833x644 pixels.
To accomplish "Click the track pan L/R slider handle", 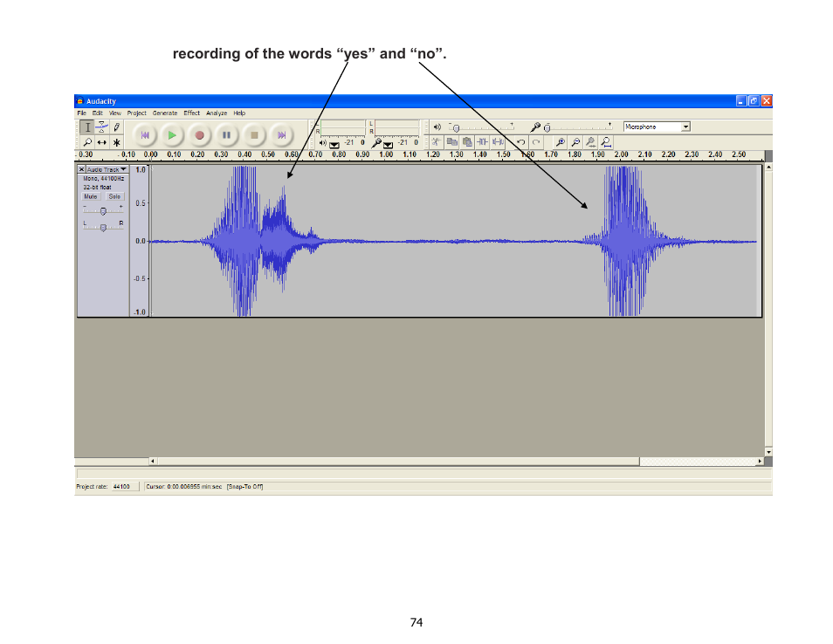I will click(x=103, y=227).
